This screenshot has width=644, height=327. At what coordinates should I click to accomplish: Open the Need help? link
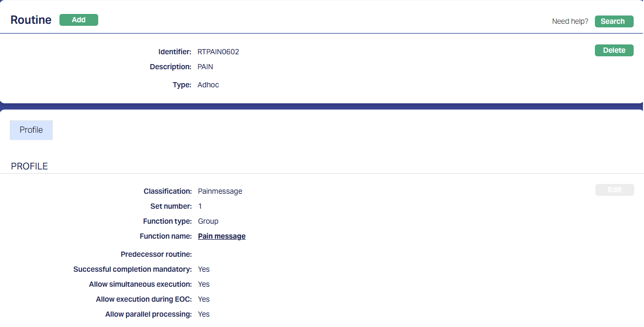(570, 21)
